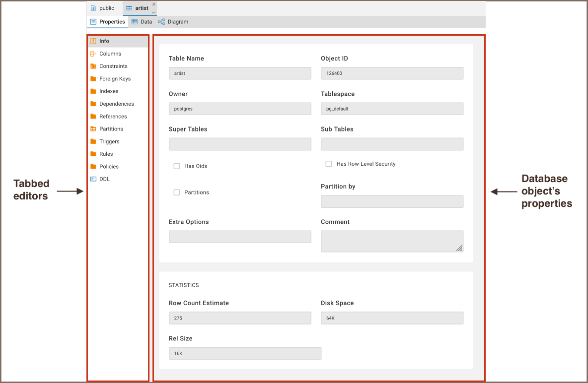Check Has Row-Level Security option
The image size is (588, 383).
pyautogui.click(x=328, y=164)
